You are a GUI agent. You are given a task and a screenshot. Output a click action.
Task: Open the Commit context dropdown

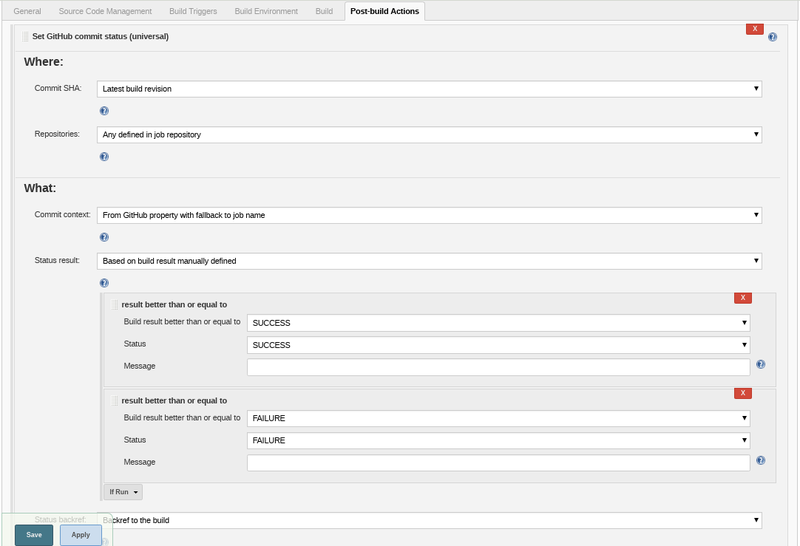(x=429, y=215)
